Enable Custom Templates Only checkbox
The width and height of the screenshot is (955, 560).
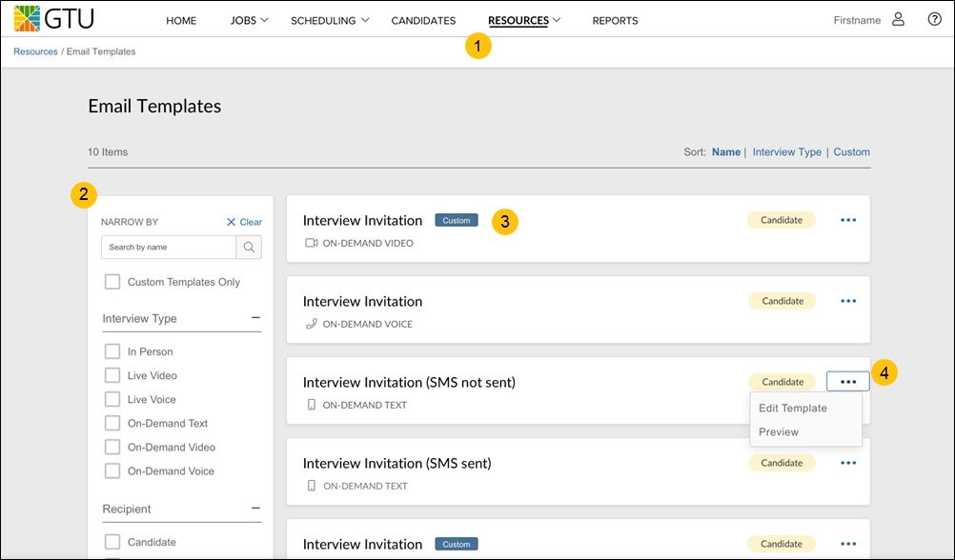(112, 282)
